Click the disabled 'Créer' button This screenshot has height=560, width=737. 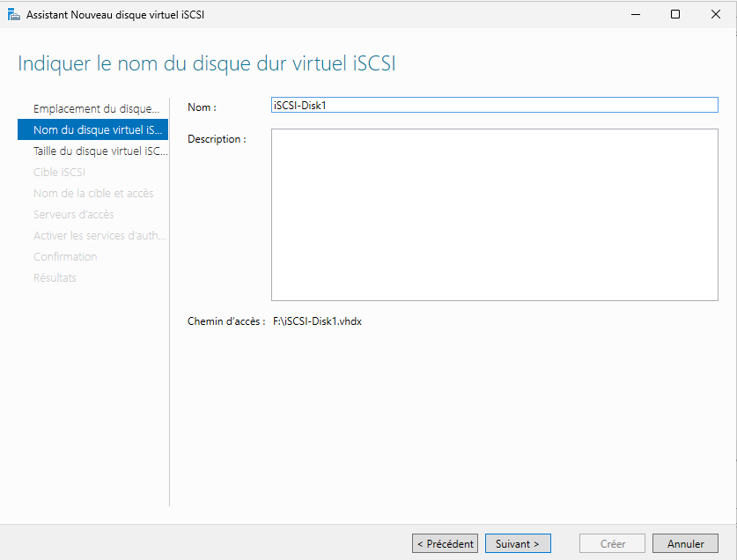coord(611,543)
